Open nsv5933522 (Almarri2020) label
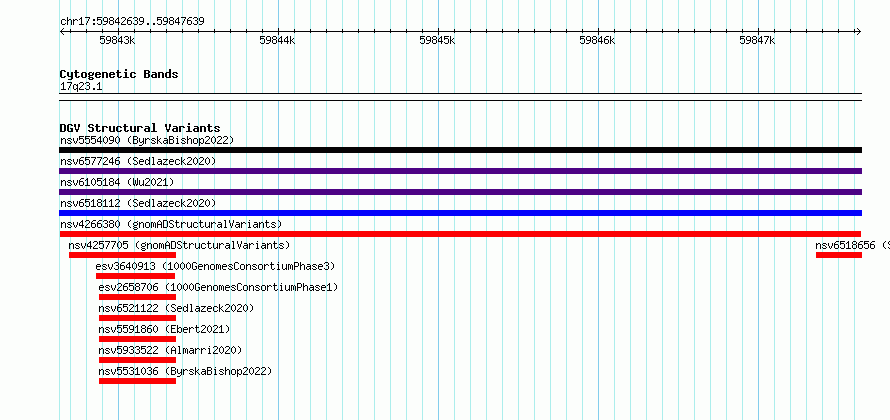The height and width of the screenshot is (420, 890). pyautogui.click(x=170, y=350)
